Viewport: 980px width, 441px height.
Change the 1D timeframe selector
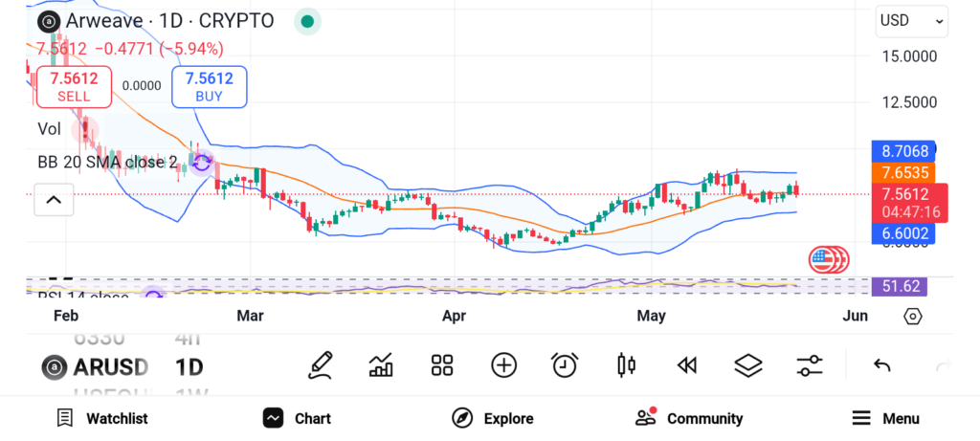point(189,366)
